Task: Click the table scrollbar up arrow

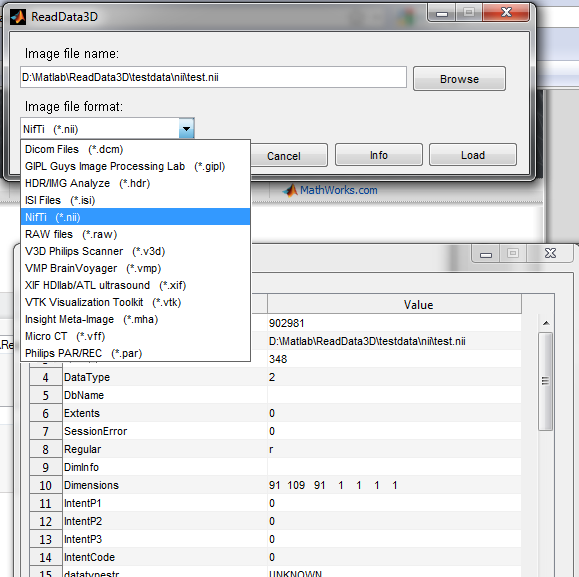Action: (x=546, y=323)
